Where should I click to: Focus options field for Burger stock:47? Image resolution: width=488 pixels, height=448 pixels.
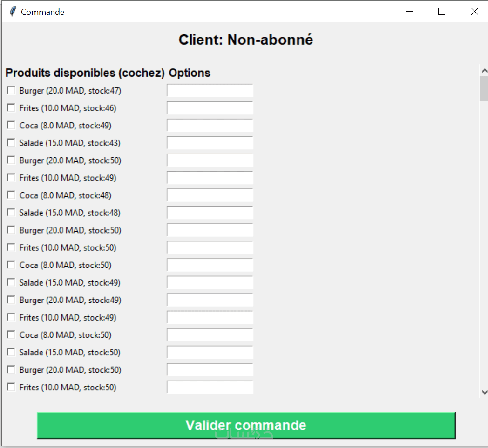click(210, 90)
